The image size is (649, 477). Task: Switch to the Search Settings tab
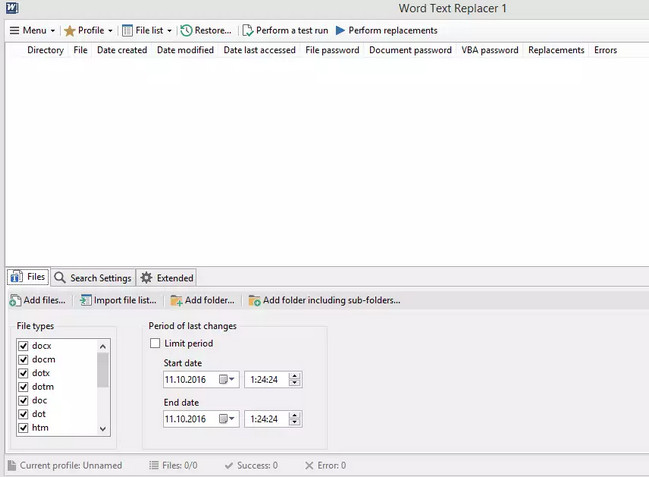(x=93, y=278)
